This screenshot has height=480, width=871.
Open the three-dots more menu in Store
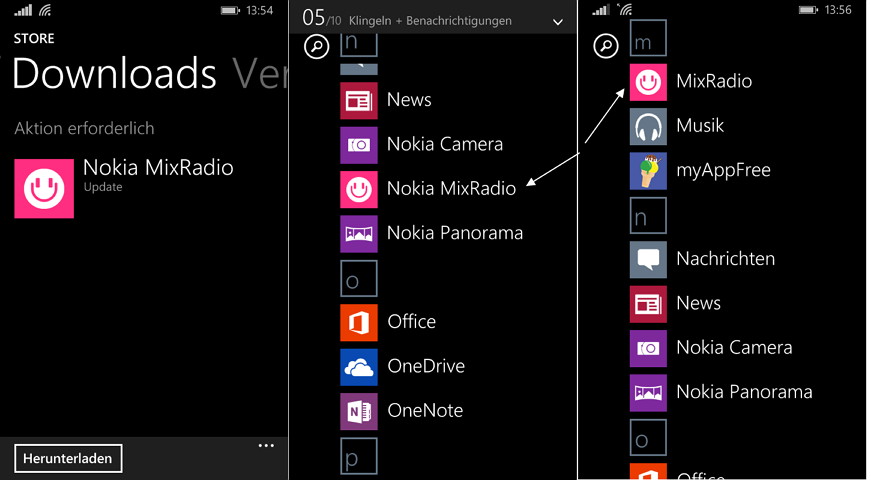tap(266, 446)
